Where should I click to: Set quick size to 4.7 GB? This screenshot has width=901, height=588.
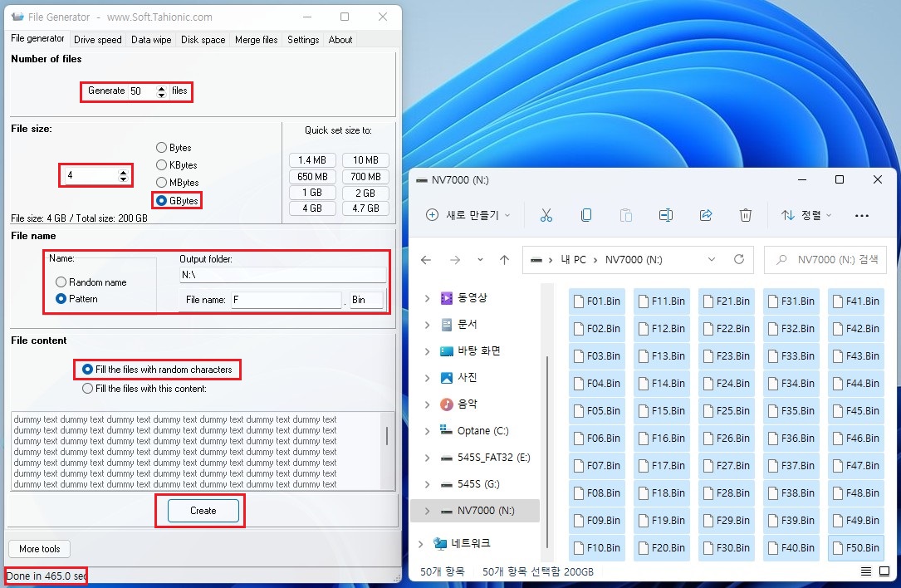tap(365, 208)
